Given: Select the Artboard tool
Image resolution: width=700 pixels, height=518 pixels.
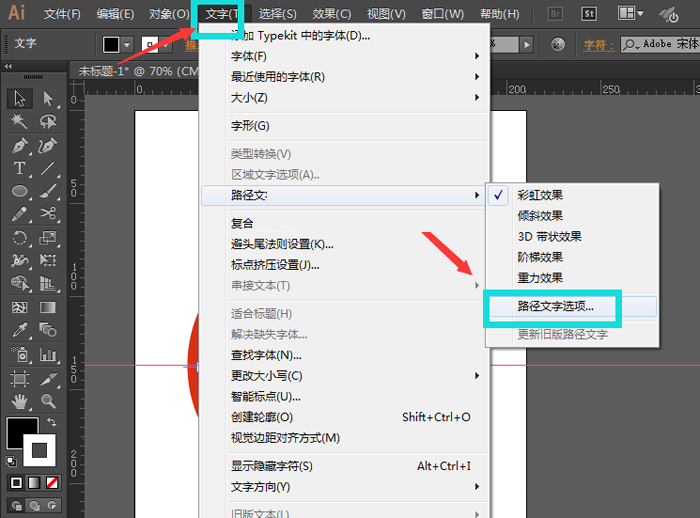Looking at the screenshot, I should coord(19,379).
